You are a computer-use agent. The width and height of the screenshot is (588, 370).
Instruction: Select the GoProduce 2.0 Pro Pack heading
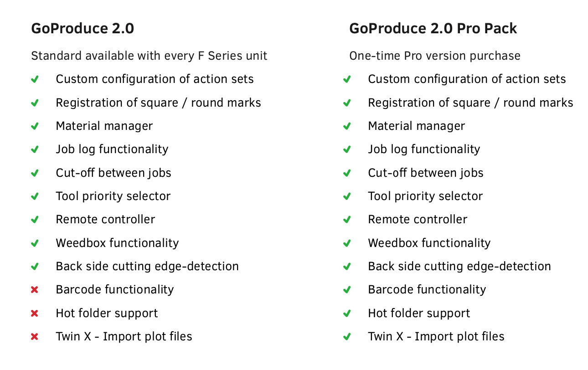click(x=433, y=29)
